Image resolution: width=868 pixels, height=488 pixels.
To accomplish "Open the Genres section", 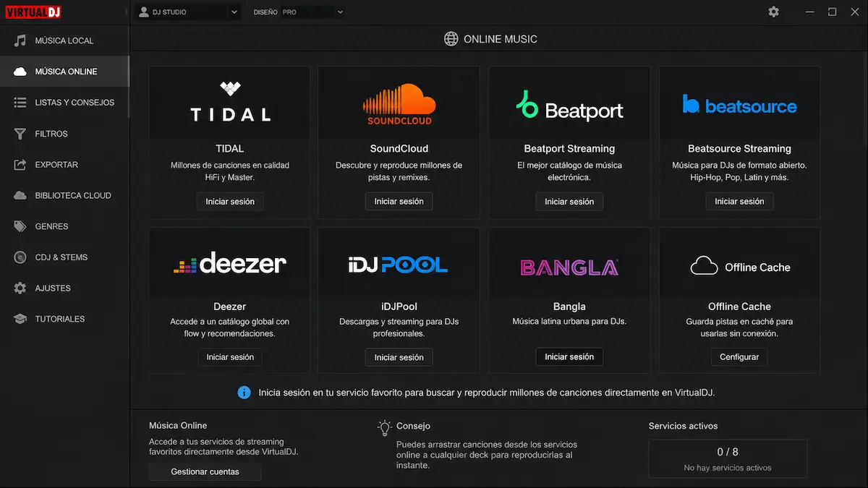I will pyautogui.click(x=65, y=226).
